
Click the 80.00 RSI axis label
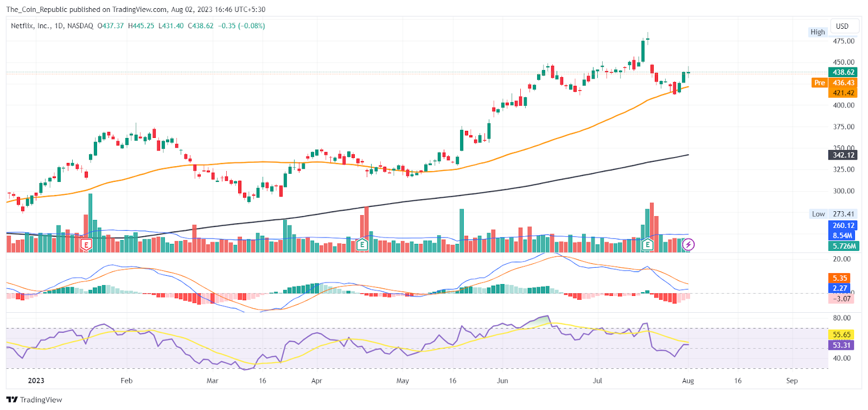[842, 318]
